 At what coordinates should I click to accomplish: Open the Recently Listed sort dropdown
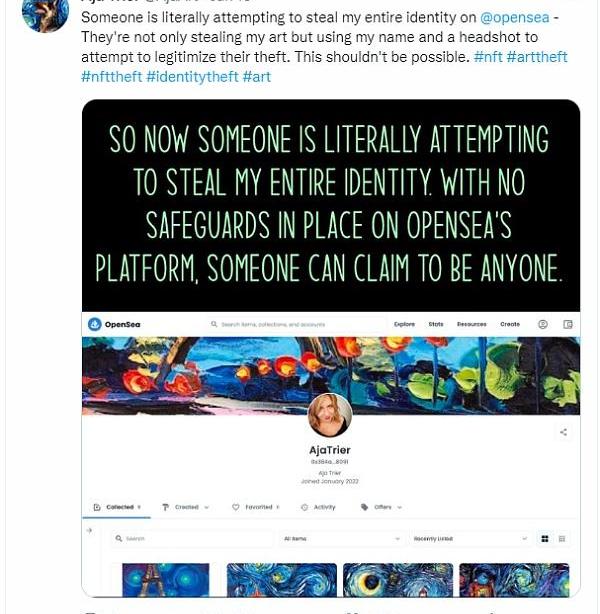(470, 539)
